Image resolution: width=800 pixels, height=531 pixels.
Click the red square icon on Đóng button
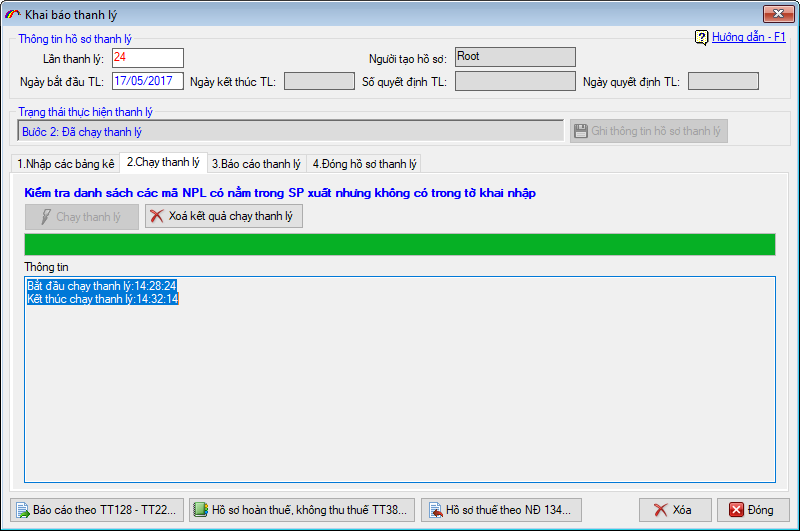click(x=736, y=510)
